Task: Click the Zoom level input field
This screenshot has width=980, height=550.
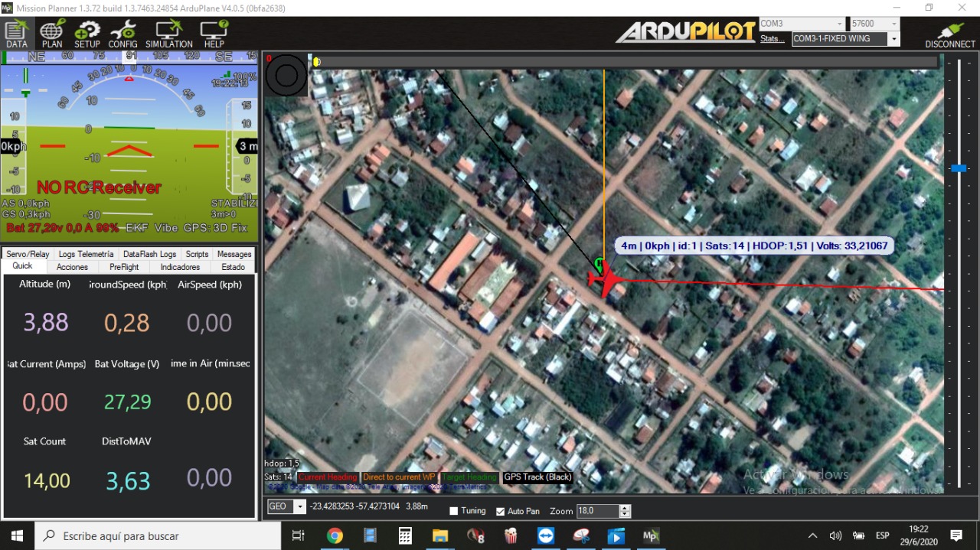Action: (597, 511)
